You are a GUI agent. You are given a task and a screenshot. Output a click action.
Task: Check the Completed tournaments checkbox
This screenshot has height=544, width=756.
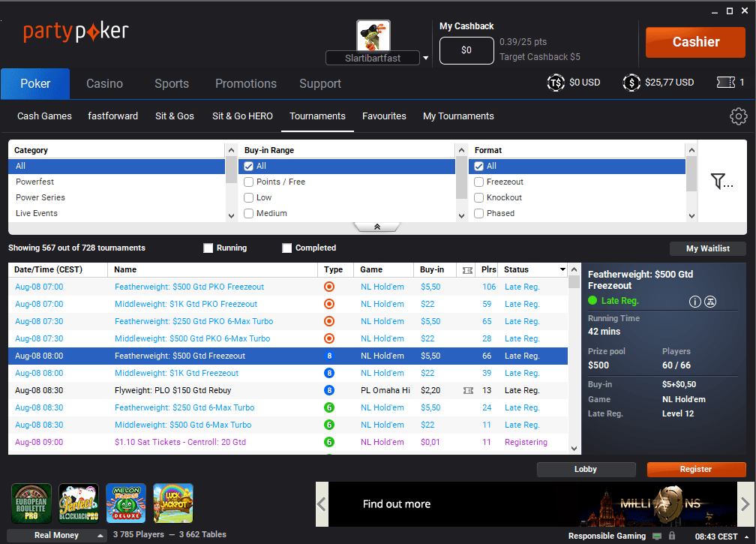pyautogui.click(x=286, y=248)
